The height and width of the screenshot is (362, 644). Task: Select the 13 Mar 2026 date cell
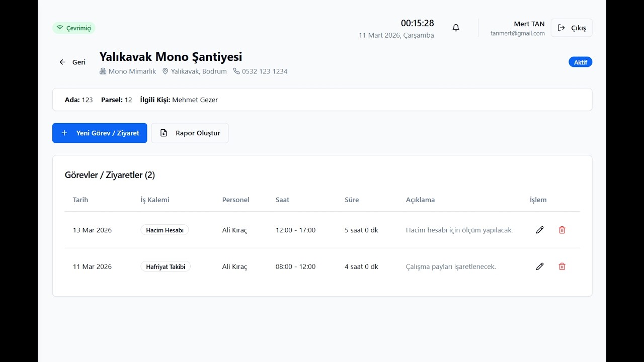tap(92, 230)
